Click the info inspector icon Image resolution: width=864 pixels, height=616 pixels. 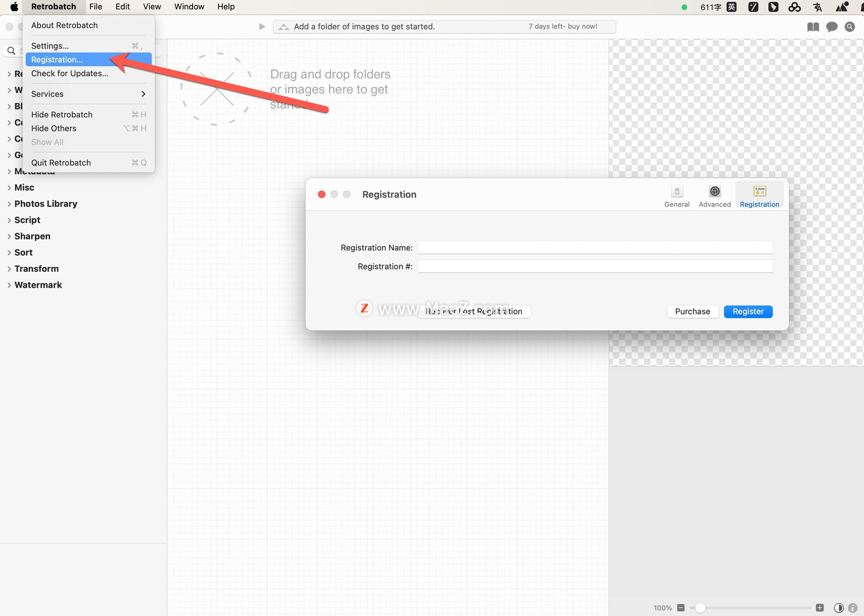pyautogui.click(x=852, y=608)
